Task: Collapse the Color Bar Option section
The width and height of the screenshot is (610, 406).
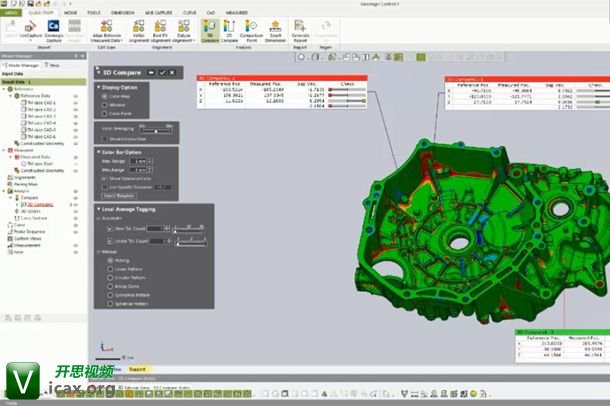Action: [98, 152]
